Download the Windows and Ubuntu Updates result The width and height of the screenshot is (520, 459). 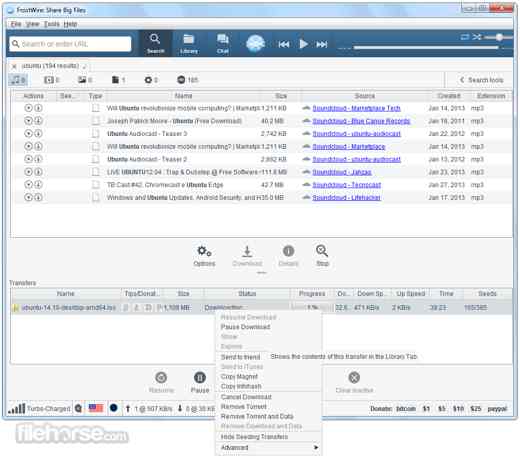[38, 198]
